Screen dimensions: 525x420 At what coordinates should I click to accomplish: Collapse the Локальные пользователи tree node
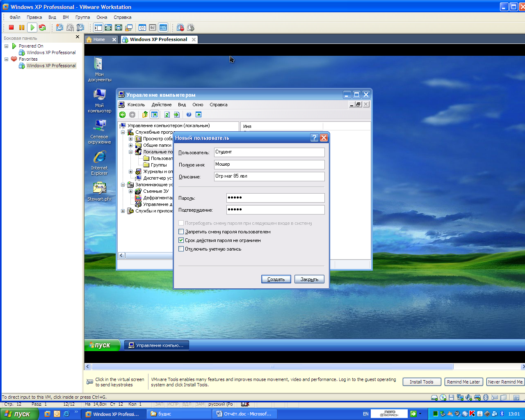[130, 152]
